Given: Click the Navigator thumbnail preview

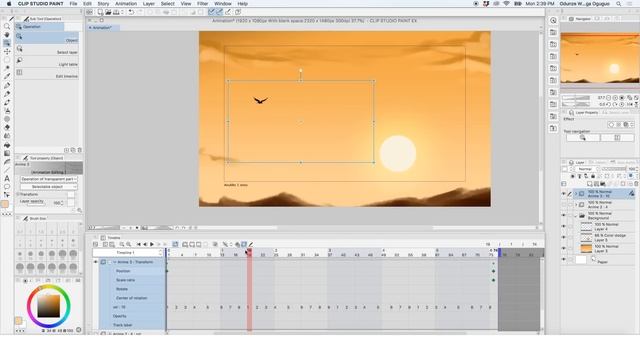Looking at the screenshot, I should (x=600, y=58).
